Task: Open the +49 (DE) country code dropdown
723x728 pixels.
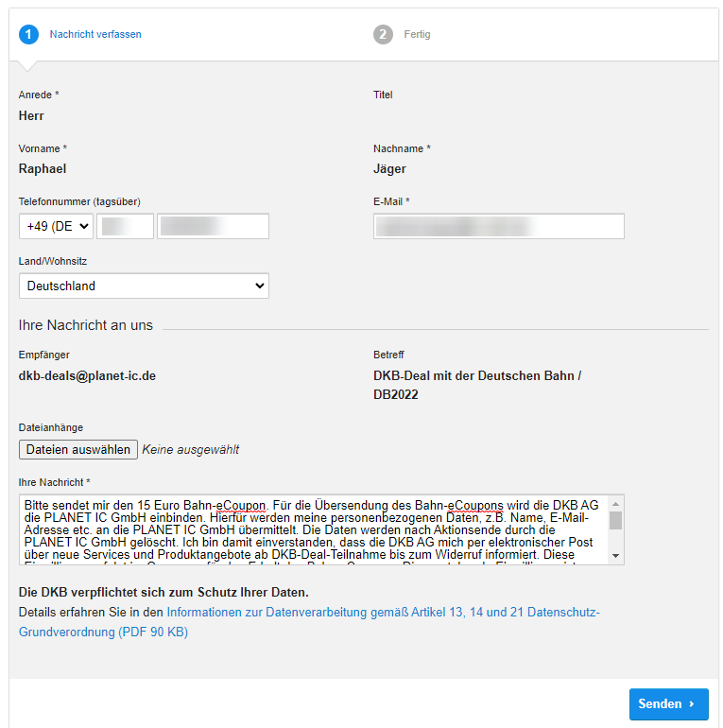Action: click(56, 227)
